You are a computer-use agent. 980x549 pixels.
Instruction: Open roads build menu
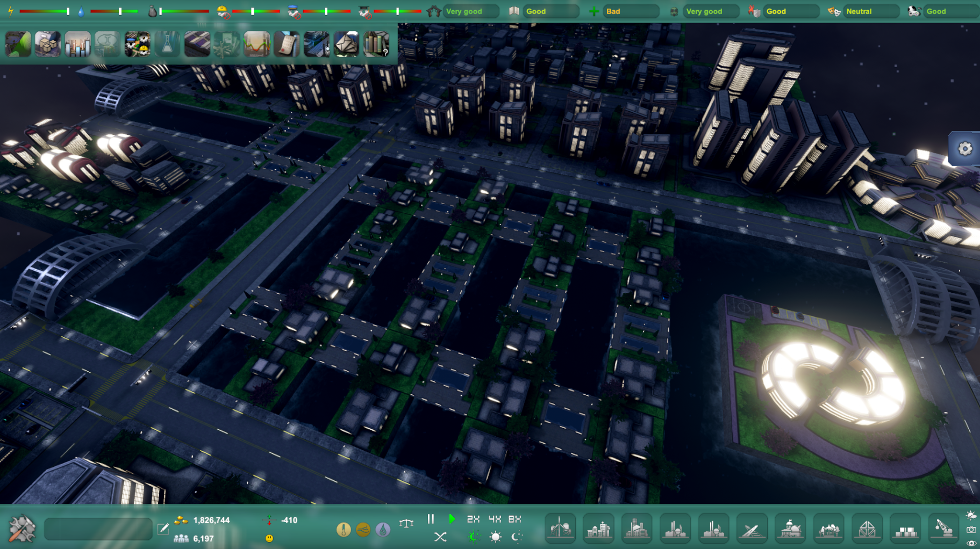pos(752,528)
